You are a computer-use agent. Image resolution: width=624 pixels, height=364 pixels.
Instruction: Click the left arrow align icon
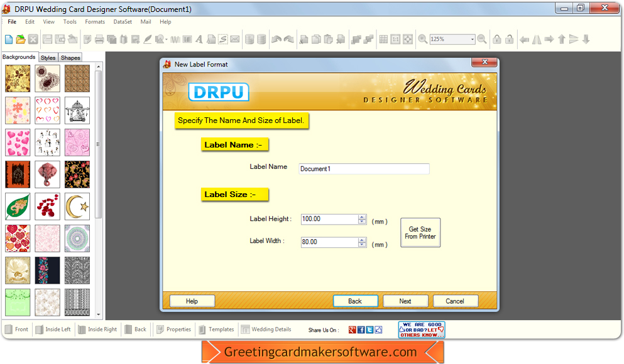(525, 40)
